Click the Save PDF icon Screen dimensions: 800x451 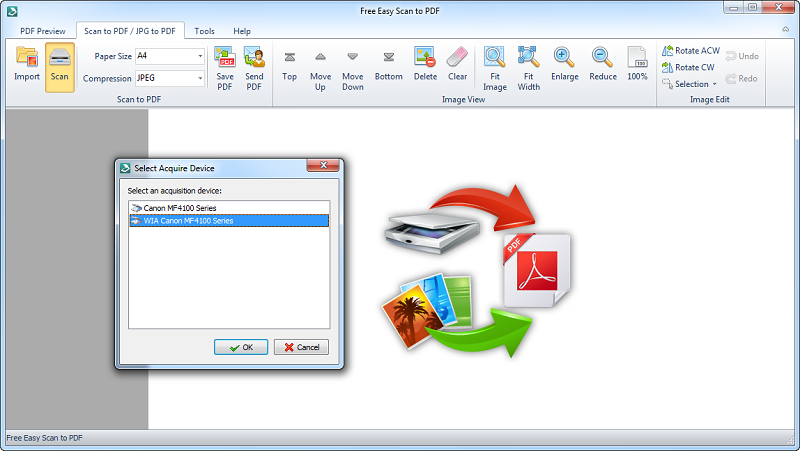225,67
